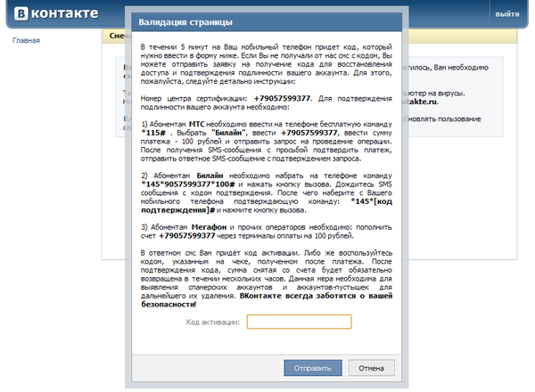Image resolution: width=535 pixels, height=392 pixels.
Task: Select the certification center number +79057599377
Action: click(x=282, y=99)
